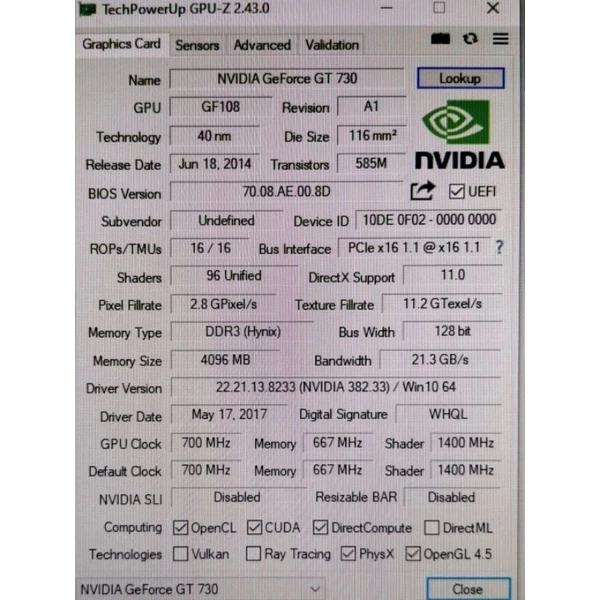Screen dimensions: 600x600
Task: Click the Default Clock field 700 MHz
Action: (206, 470)
